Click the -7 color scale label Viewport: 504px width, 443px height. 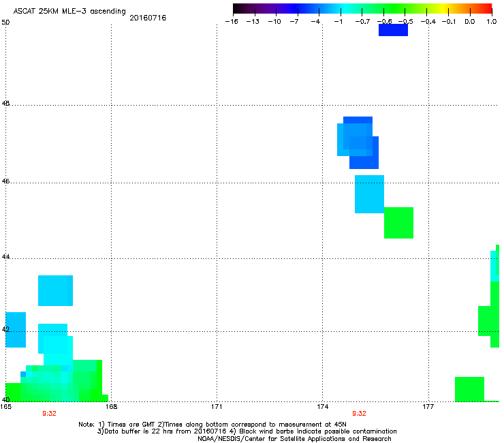click(294, 22)
